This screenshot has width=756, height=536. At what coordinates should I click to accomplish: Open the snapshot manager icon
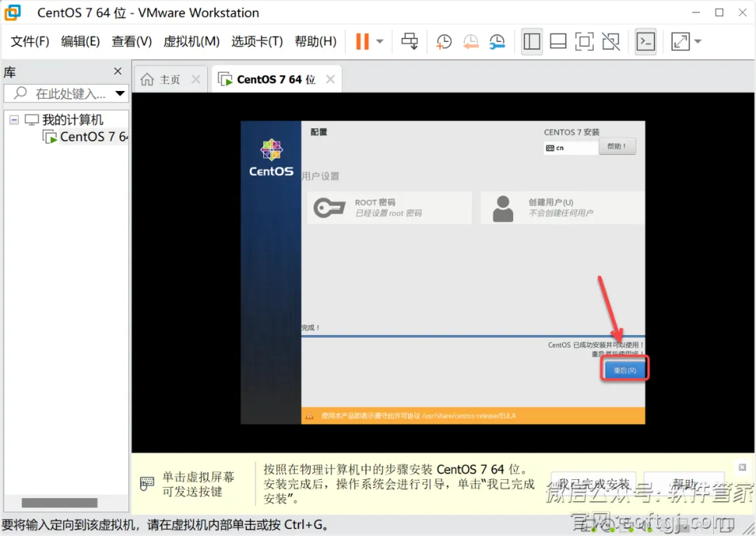[x=497, y=41]
